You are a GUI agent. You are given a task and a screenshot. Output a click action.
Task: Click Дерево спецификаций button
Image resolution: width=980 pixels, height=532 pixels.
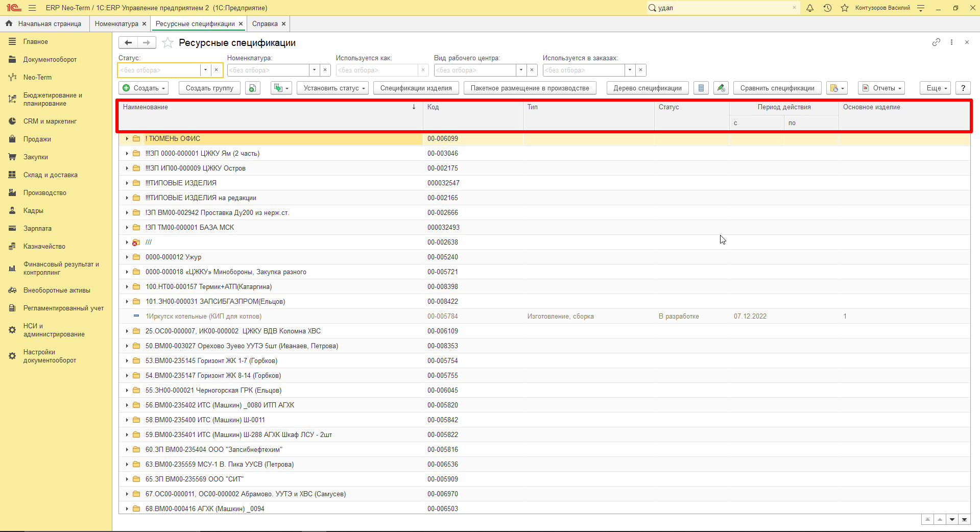pos(648,88)
